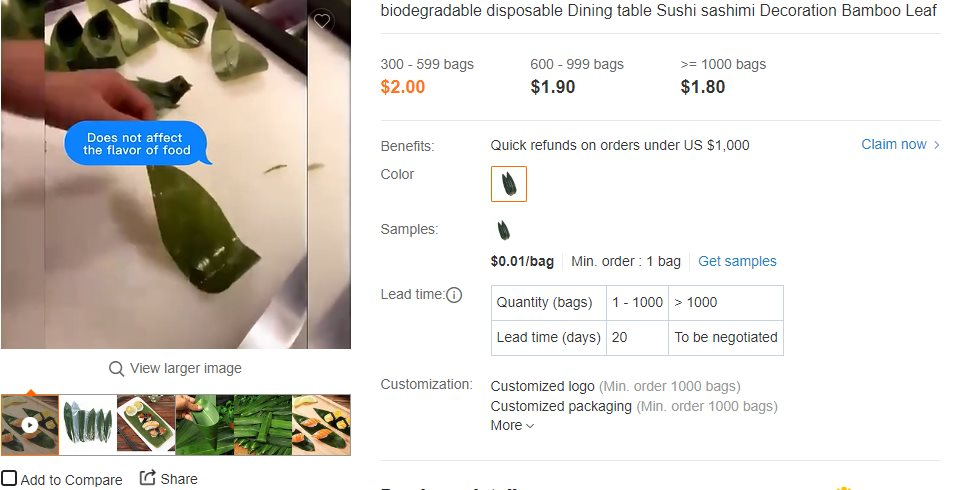The height and width of the screenshot is (490, 956).
Task: Select the 600 - 999 bags price tier
Action: [577, 77]
